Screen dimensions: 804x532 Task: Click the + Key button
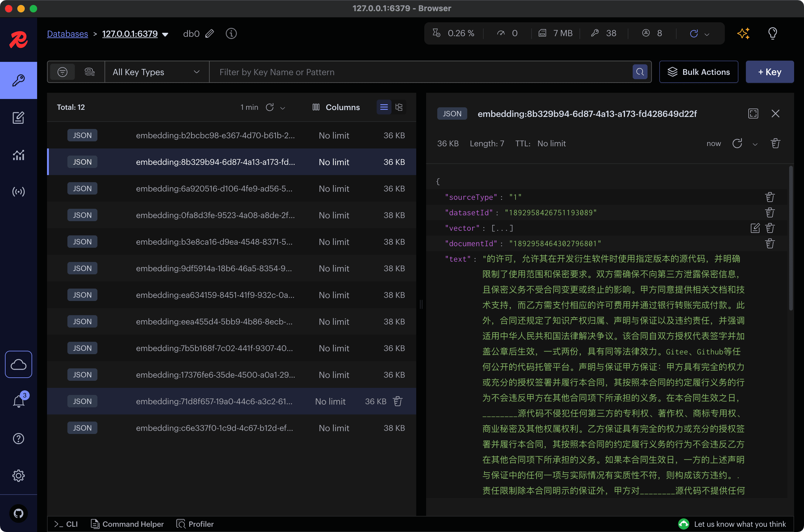(x=770, y=72)
